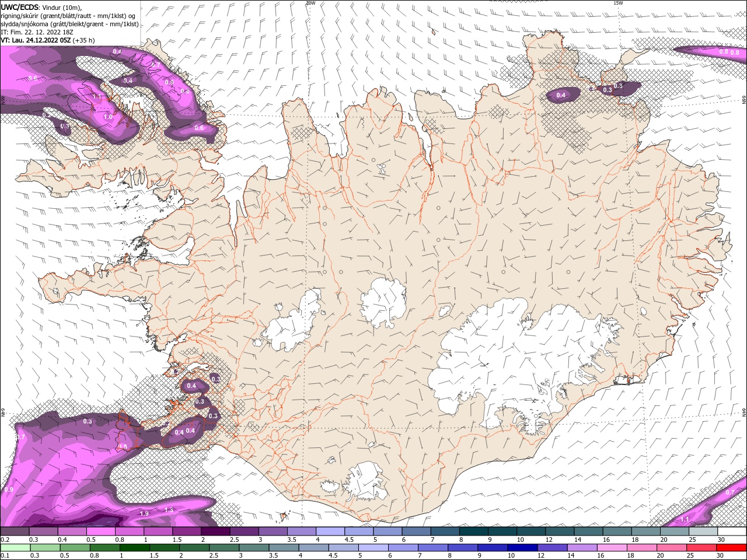Select the 'slydda/snjókoma (grátt/bleikt/grænt' legend line
Viewport: 747px width, 560px height.
click(69, 24)
